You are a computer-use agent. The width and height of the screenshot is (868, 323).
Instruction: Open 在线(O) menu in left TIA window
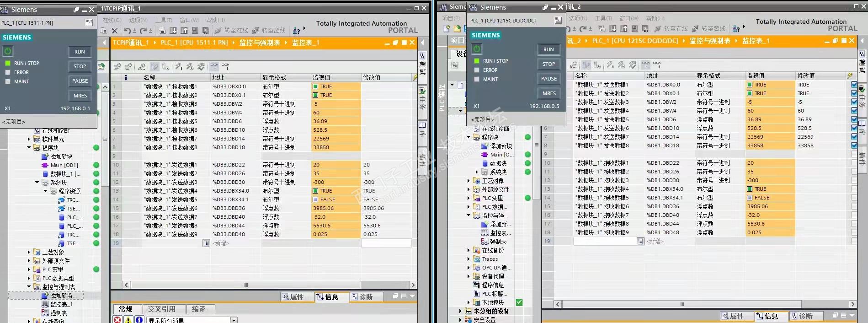pyautogui.click(x=112, y=20)
